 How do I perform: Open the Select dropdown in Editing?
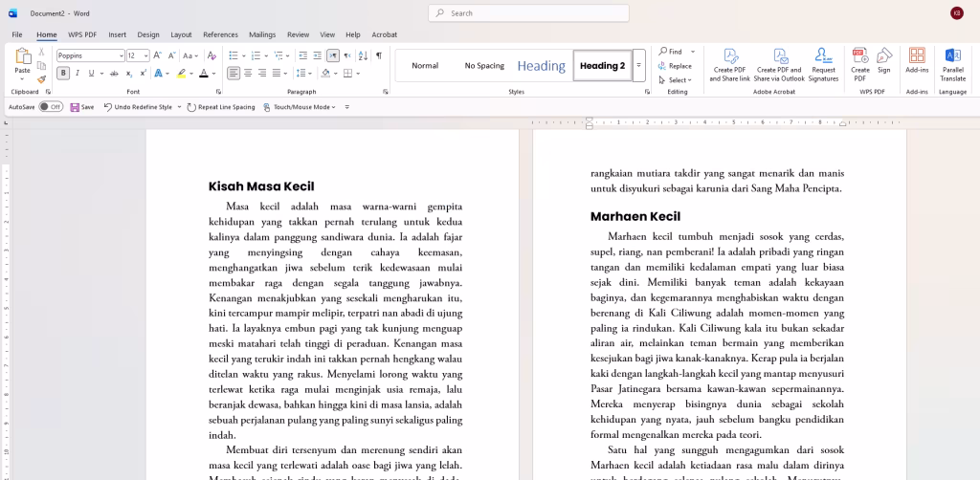point(675,80)
